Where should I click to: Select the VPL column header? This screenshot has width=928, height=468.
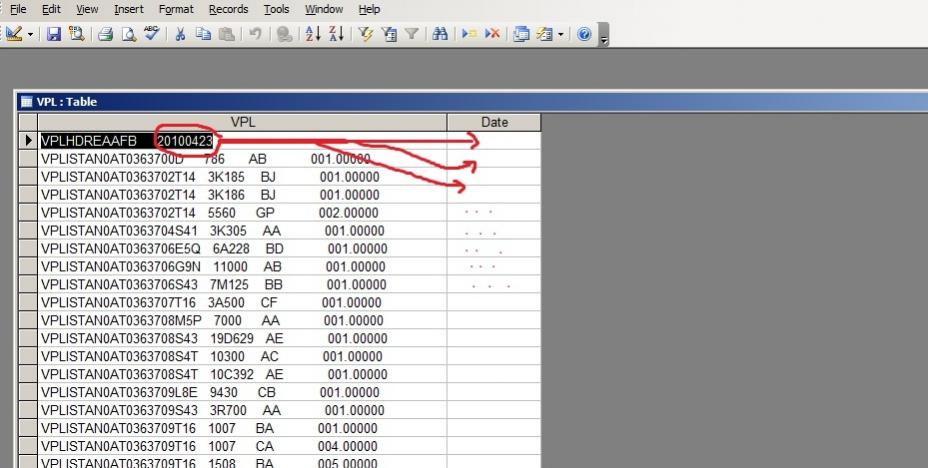click(x=243, y=122)
